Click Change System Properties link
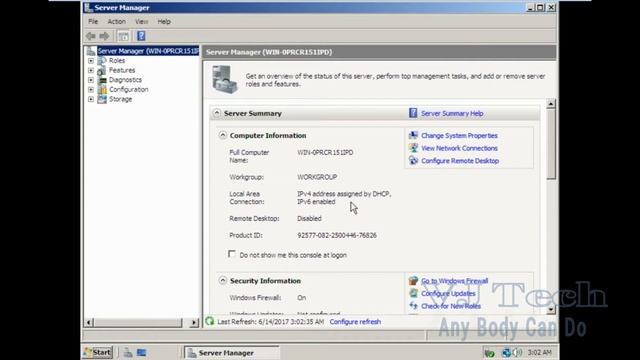The width and height of the screenshot is (640, 360). [459, 136]
